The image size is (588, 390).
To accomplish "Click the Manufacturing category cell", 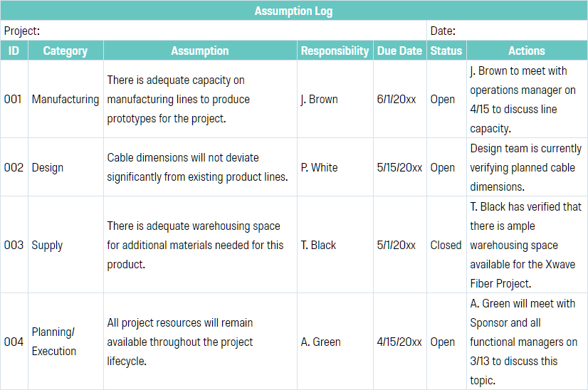I will [x=65, y=100].
